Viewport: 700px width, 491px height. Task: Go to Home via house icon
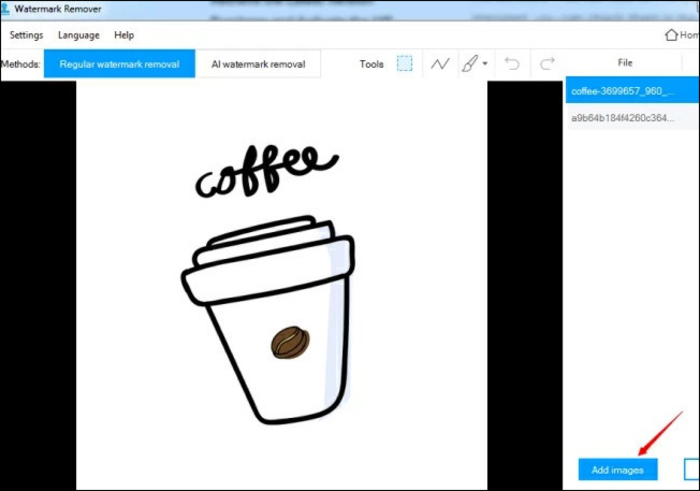point(671,35)
